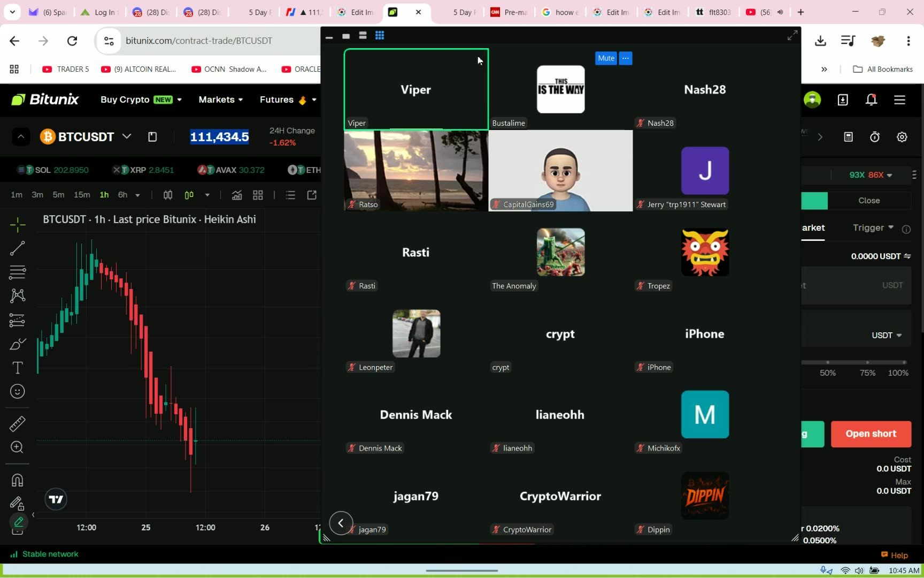Open the Help link at bottom right

(895, 555)
